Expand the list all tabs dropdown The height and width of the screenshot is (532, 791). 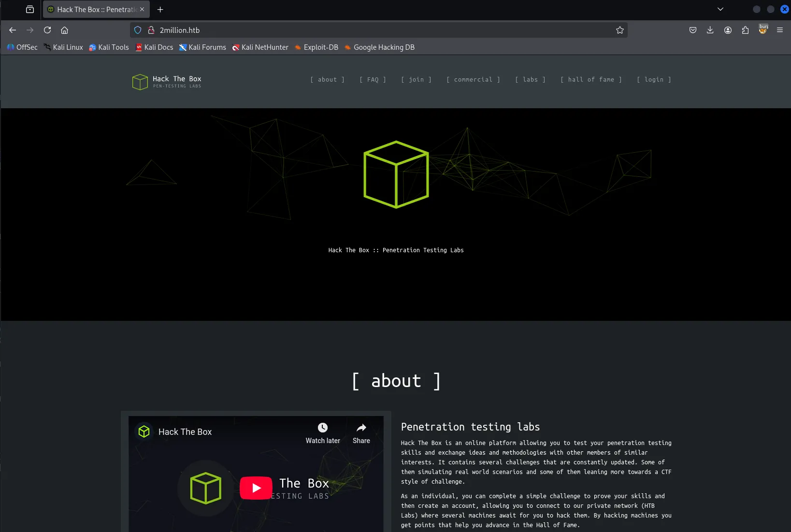coord(720,9)
